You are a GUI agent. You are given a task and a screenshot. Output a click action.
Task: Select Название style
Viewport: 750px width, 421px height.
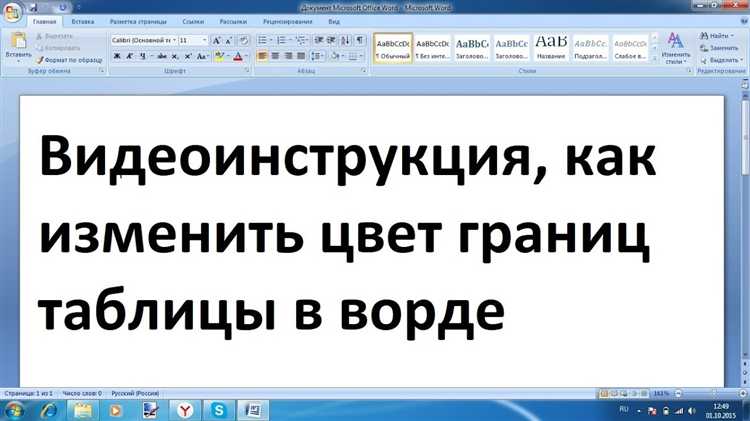[x=551, y=48]
